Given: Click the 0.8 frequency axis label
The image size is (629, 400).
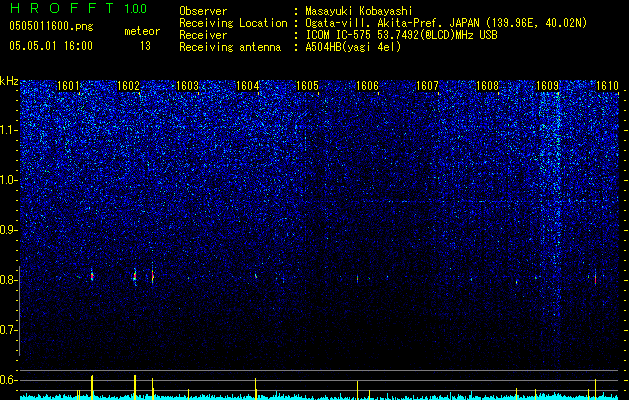Looking at the screenshot, I should (x=9, y=280).
